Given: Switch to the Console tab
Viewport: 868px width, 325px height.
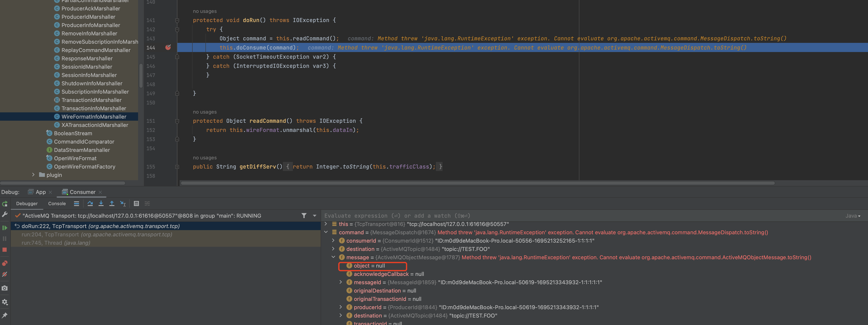Looking at the screenshot, I should pos(57,204).
